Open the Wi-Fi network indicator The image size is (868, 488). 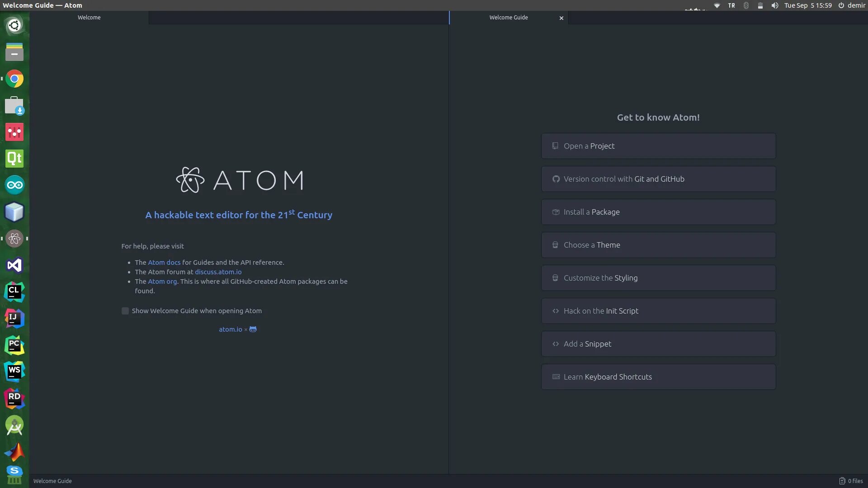[717, 5]
